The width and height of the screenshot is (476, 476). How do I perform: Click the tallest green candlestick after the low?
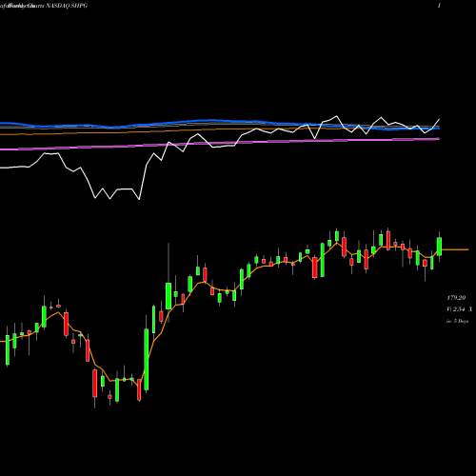pos(147,360)
